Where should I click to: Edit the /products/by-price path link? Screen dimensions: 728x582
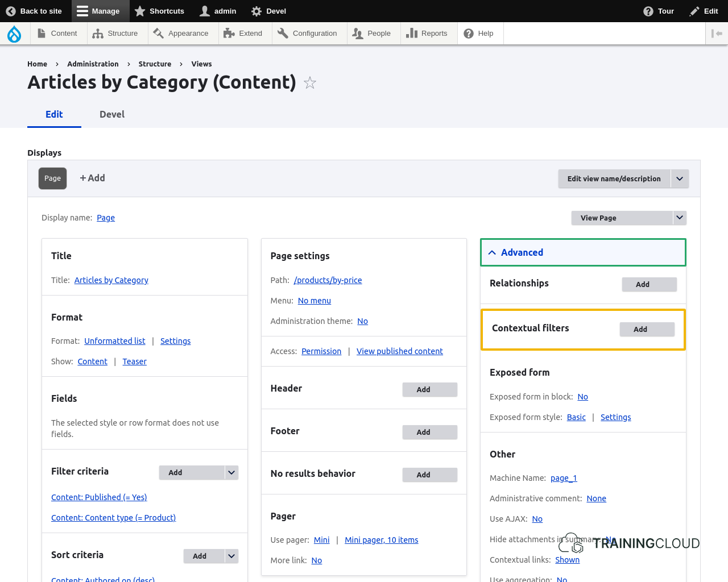click(328, 280)
